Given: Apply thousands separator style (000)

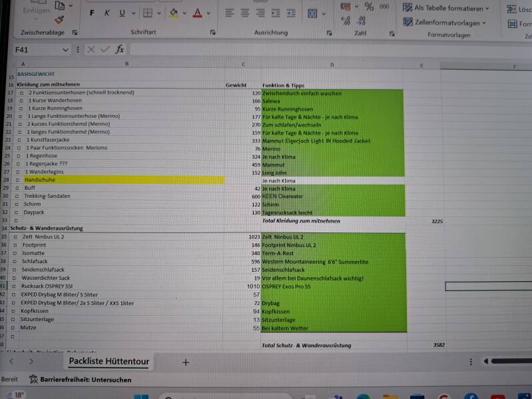Looking at the screenshot, I should pyautogui.click(x=384, y=7).
